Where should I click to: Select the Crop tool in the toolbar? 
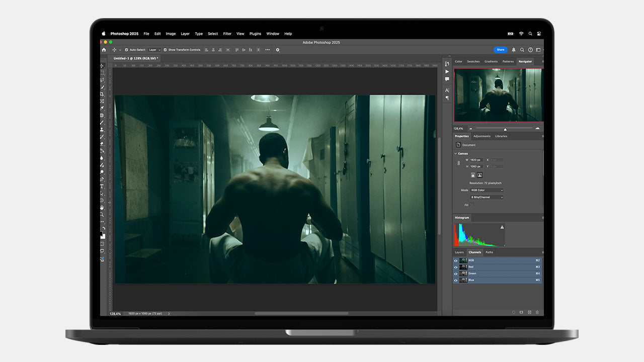[x=102, y=94]
